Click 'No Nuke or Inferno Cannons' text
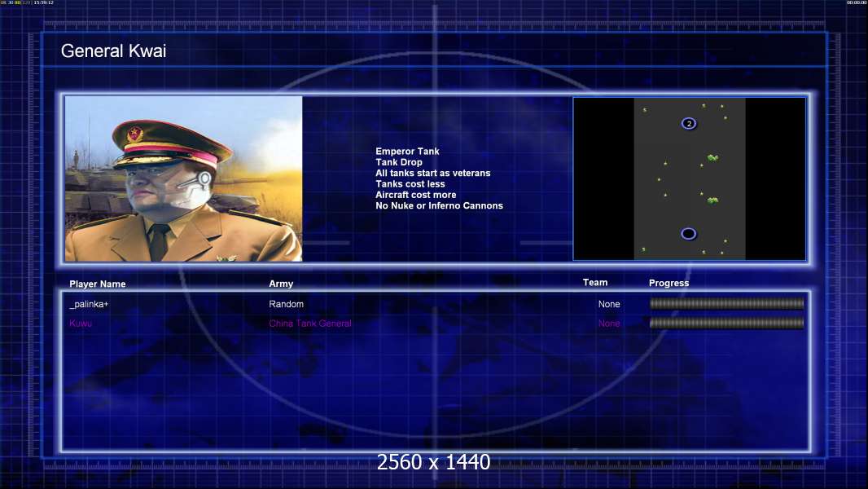The width and height of the screenshot is (868, 489). pos(439,205)
